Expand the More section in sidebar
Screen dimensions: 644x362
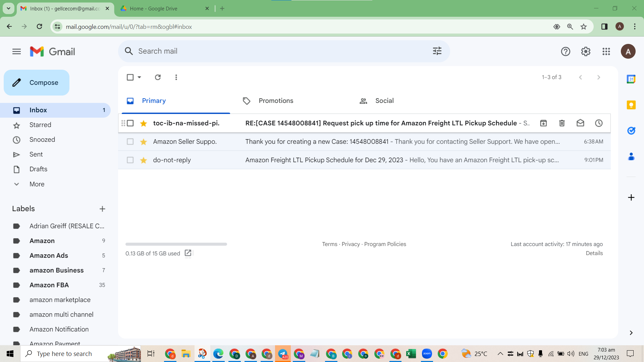[37, 184]
